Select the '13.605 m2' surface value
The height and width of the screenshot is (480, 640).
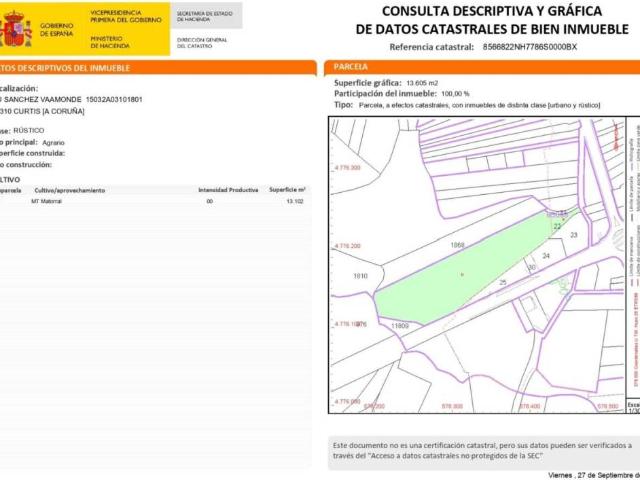tap(422, 83)
